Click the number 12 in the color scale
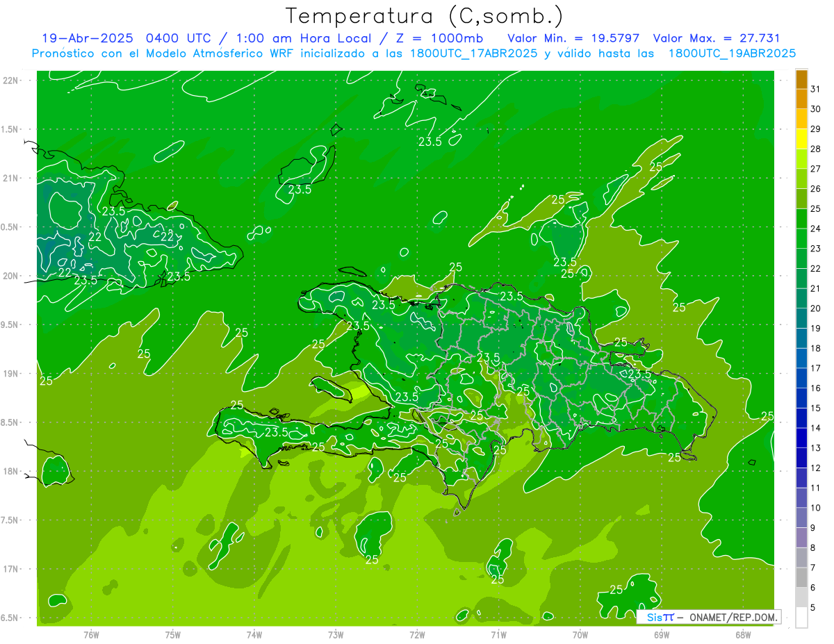The image size is (834, 644). click(x=816, y=468)
